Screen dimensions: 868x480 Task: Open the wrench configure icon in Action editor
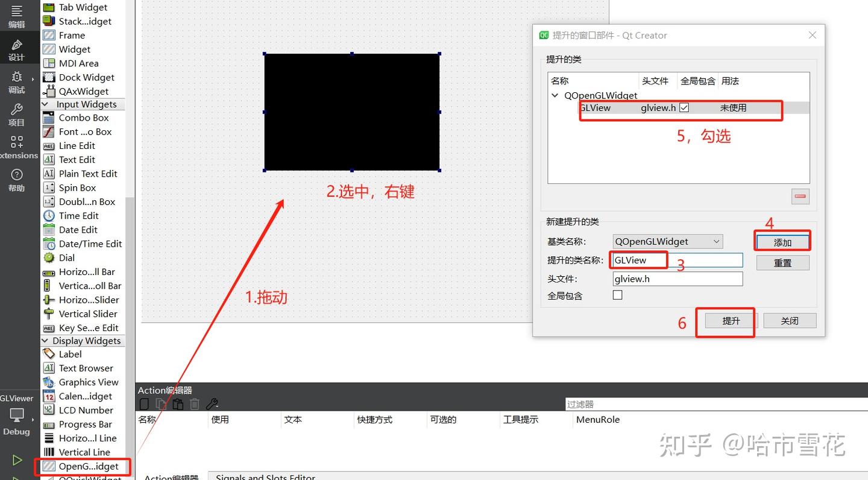212,403
